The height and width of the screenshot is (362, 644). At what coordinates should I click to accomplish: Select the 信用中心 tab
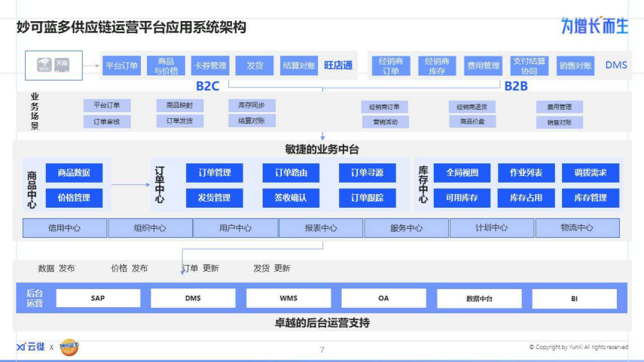65,228
